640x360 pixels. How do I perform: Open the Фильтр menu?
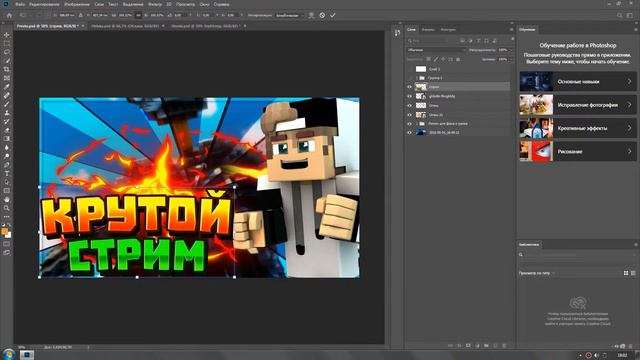[x=155, y=4]
